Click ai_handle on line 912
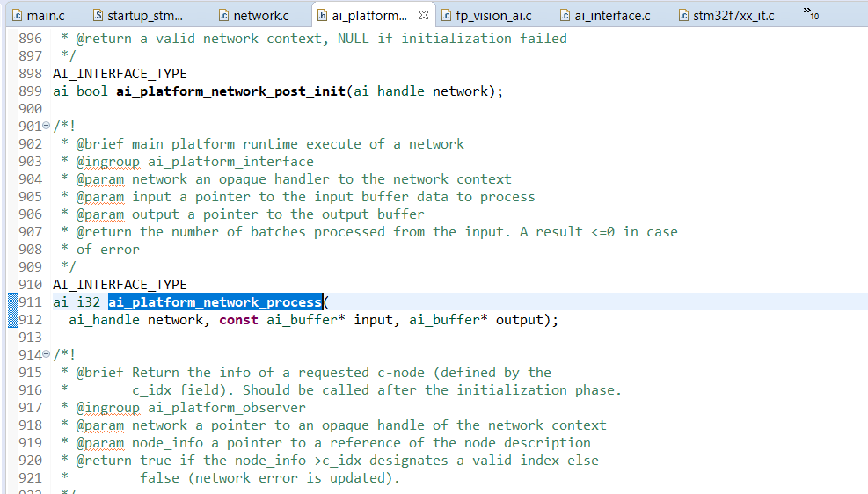Screen dimensions: 868x494 (x=104, y=320)
